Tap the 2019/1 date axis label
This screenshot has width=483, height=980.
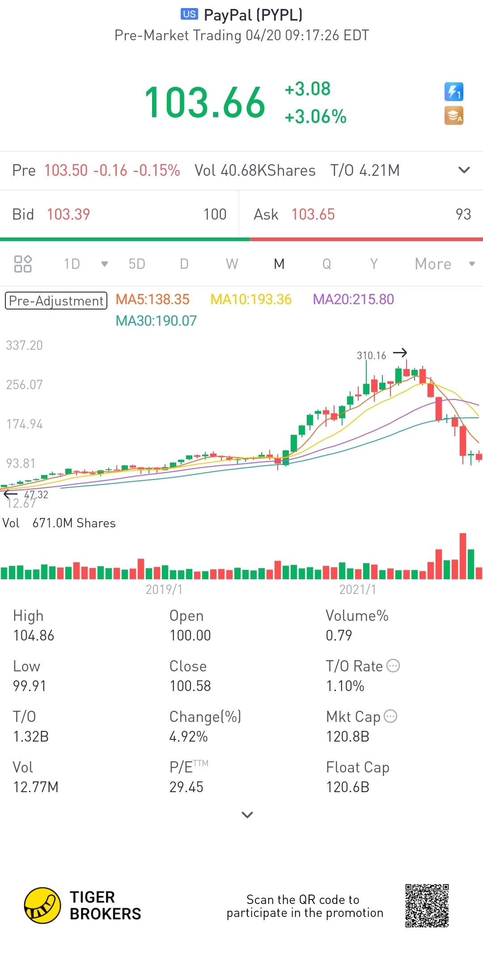pos(164,590)
